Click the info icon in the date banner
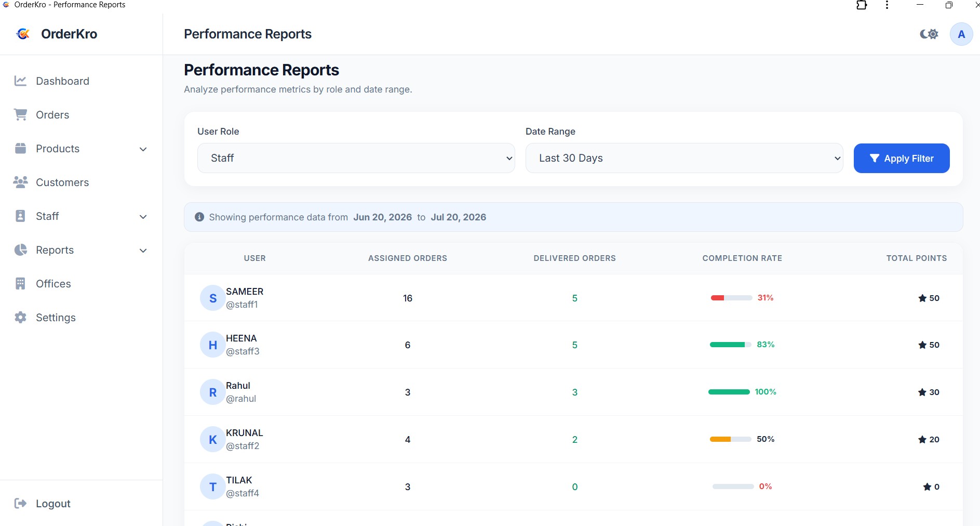 click(199, 217)
